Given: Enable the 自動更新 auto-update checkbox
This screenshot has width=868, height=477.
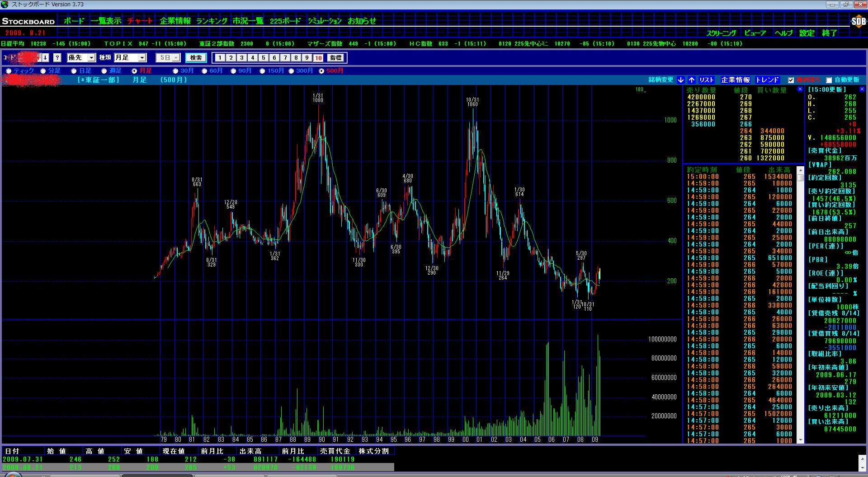Looking at the screenshot, I should 829,80.
